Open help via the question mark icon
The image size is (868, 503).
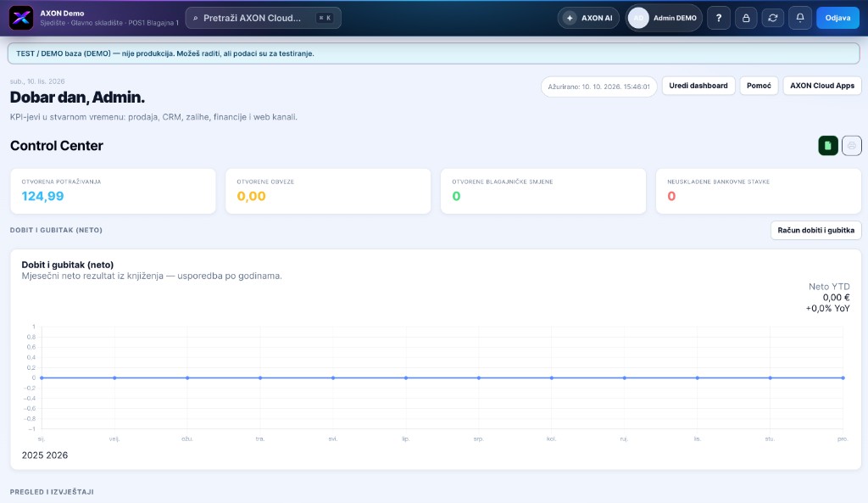pyautogui.click(x=719, y=18)
